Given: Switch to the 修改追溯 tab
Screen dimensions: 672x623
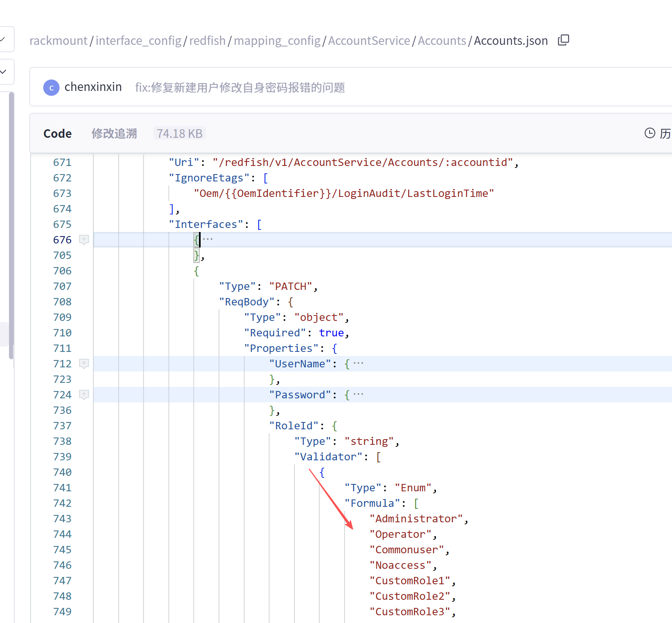Looking at the screenshot, I should tap(114, 134).
